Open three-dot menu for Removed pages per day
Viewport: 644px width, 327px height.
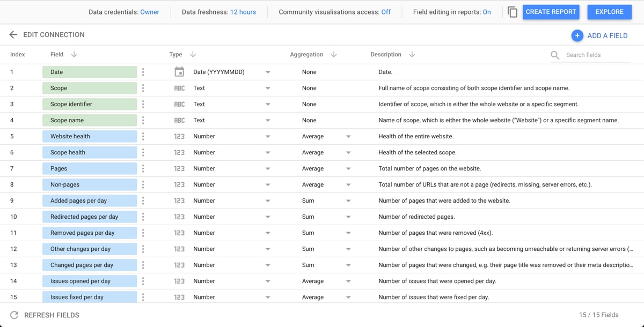click(143, 233)
